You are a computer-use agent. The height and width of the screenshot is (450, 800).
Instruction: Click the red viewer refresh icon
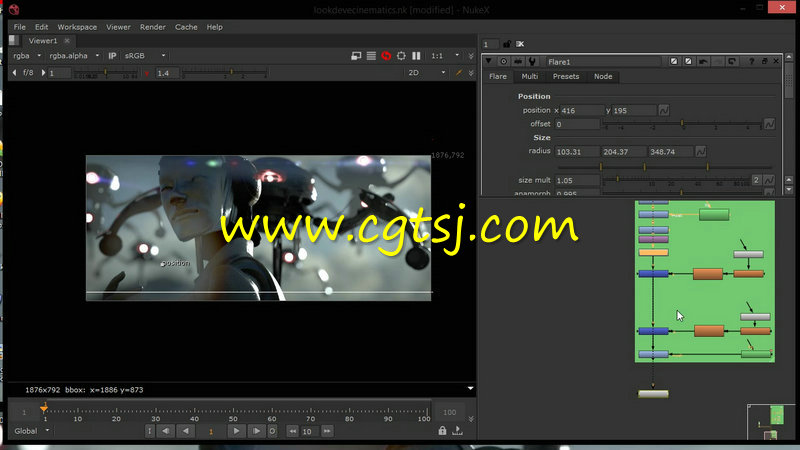coord(386,56)
